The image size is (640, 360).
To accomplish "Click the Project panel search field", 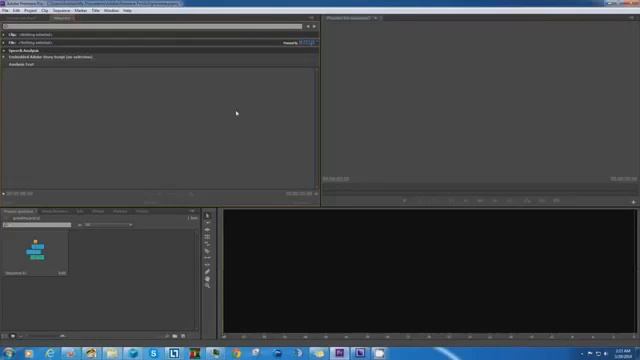I will coord(37,225).
